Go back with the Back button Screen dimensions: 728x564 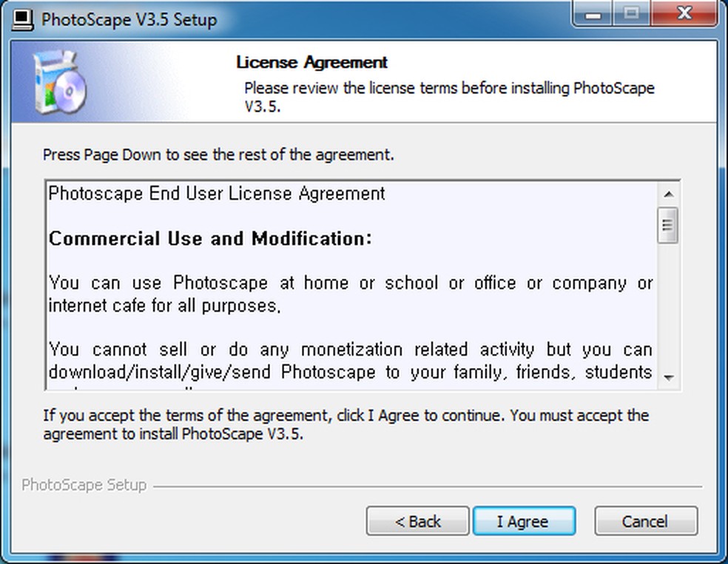coord(417,521)
